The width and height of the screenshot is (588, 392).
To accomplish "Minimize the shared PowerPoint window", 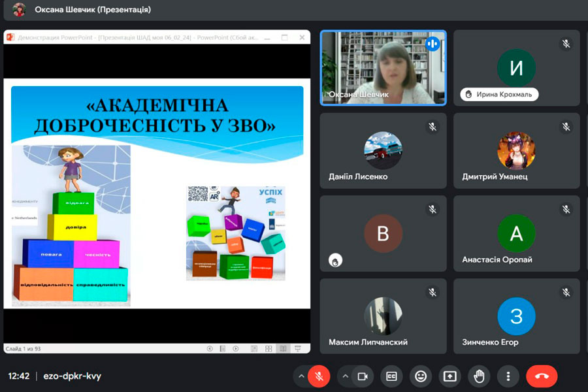I will tap(267, 37).
